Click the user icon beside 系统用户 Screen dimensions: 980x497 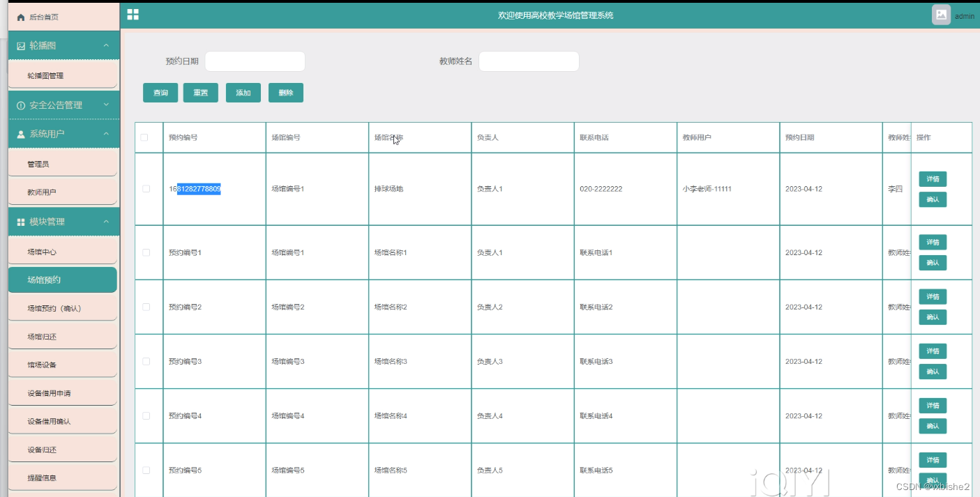[x=21, y=134]
